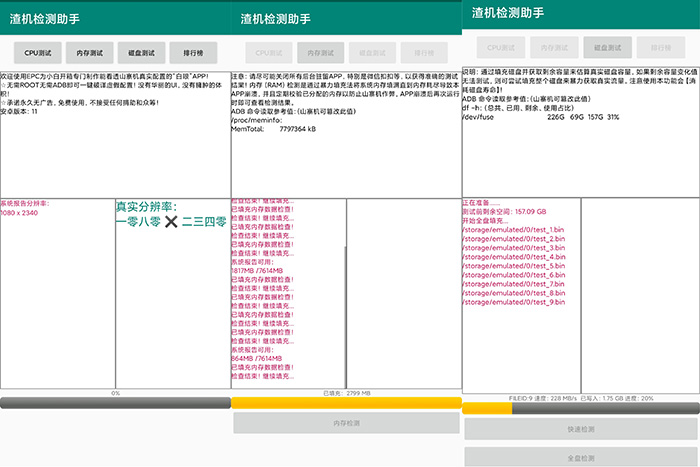Click the 测试前剩余空间 157.09 GB line
Viewport: 700px width, 467px height.
tap(505, 212)
